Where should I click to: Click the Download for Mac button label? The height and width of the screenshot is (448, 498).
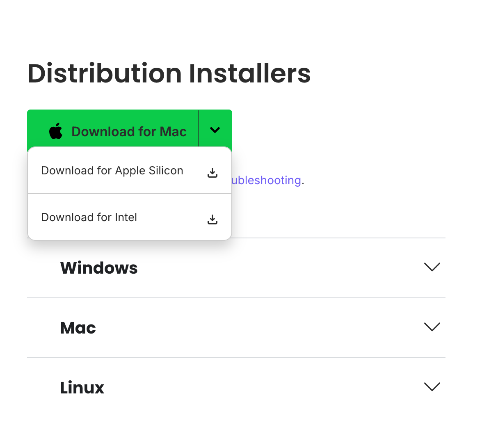[x=129, y=132]
